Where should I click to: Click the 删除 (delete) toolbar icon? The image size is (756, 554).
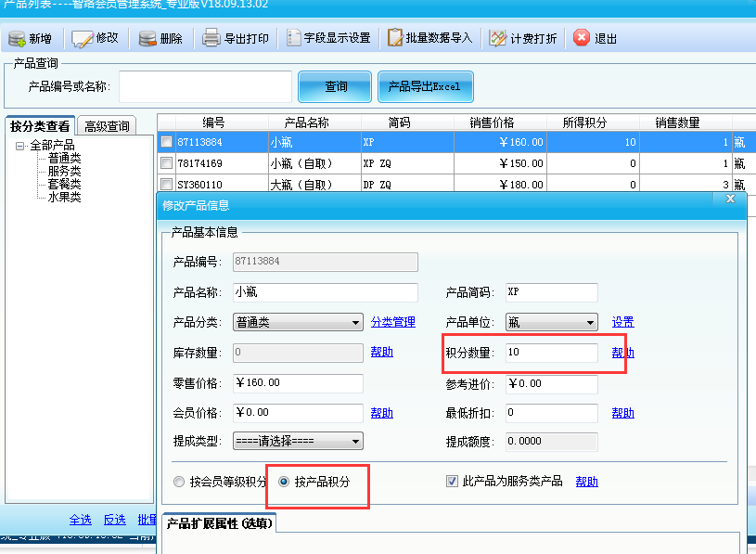tap(147, 38)
